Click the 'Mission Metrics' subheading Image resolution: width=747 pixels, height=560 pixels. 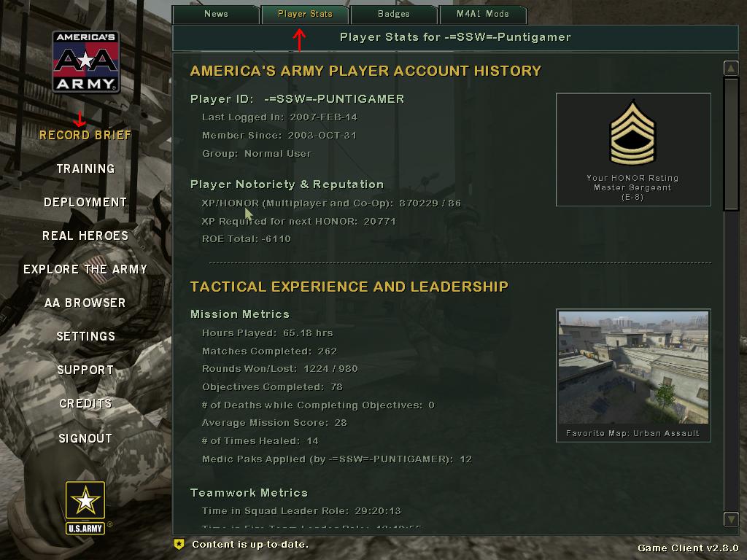(x=239, y=314)
